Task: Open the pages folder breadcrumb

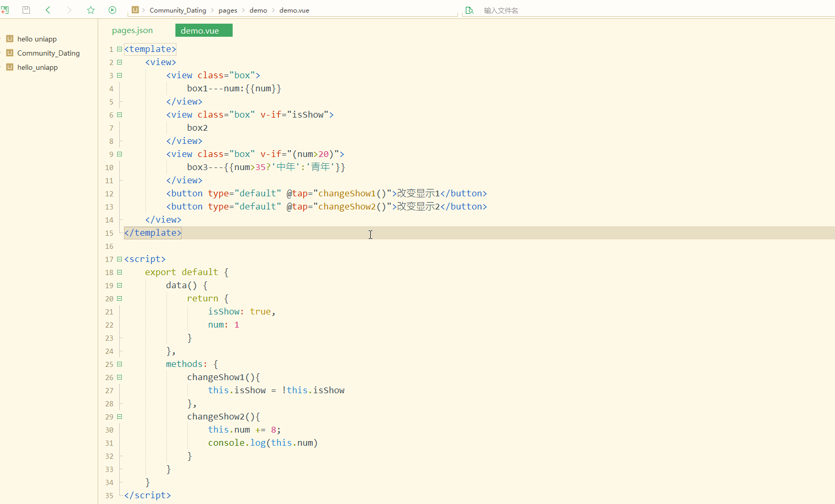Action: pos(228,10)
